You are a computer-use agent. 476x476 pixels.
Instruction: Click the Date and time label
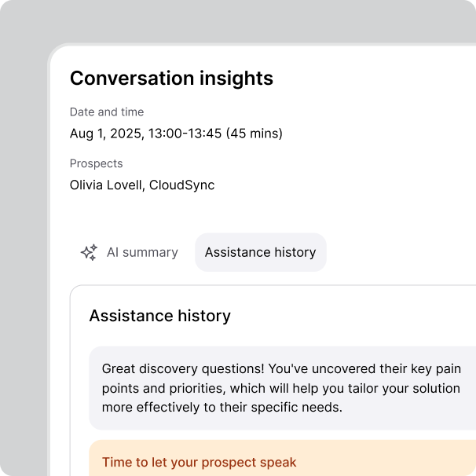(x=107, y=112)
